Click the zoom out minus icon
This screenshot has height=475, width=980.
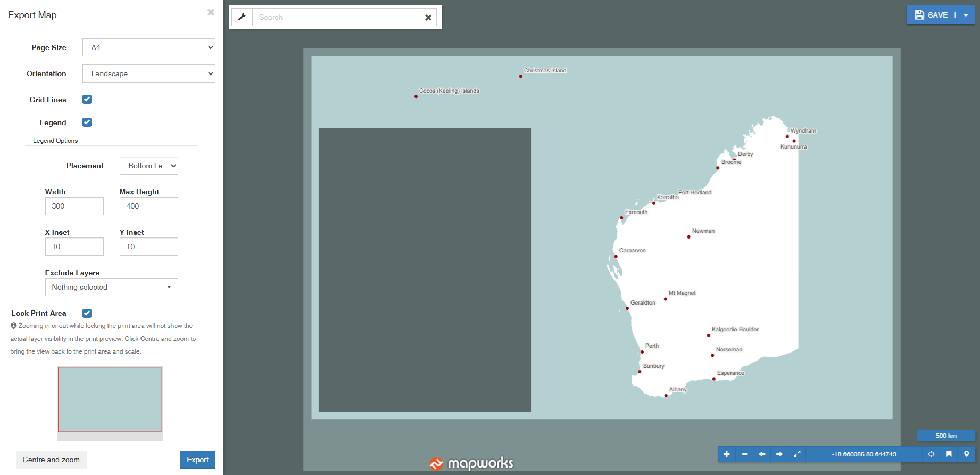point(744,454)
